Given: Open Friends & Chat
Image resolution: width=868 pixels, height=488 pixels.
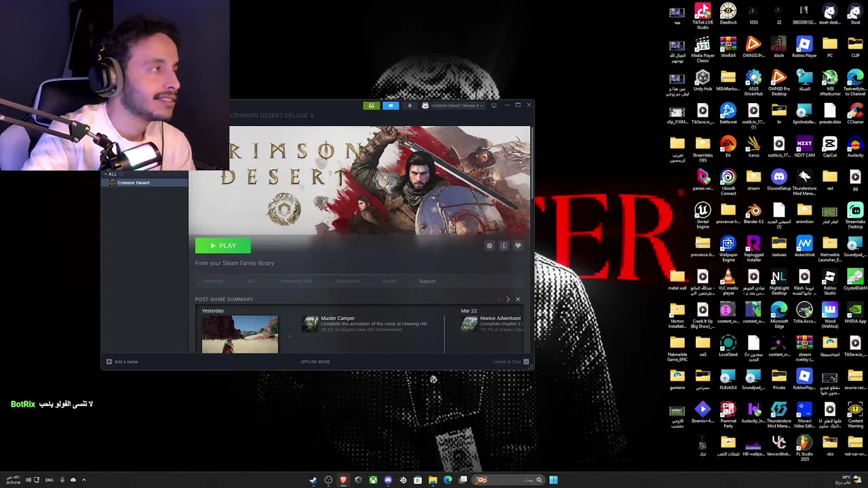Looking at the screenshot, I should 510,361.
